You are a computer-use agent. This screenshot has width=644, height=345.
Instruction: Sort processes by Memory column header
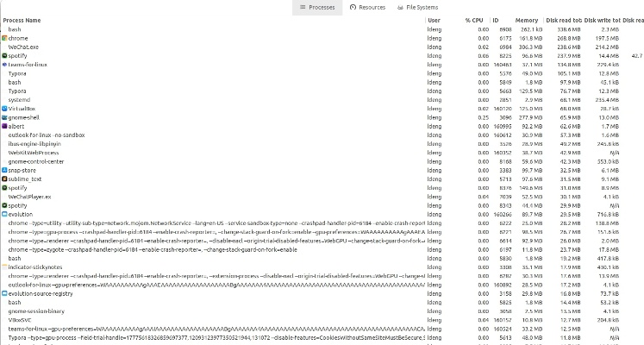point(526,20)
